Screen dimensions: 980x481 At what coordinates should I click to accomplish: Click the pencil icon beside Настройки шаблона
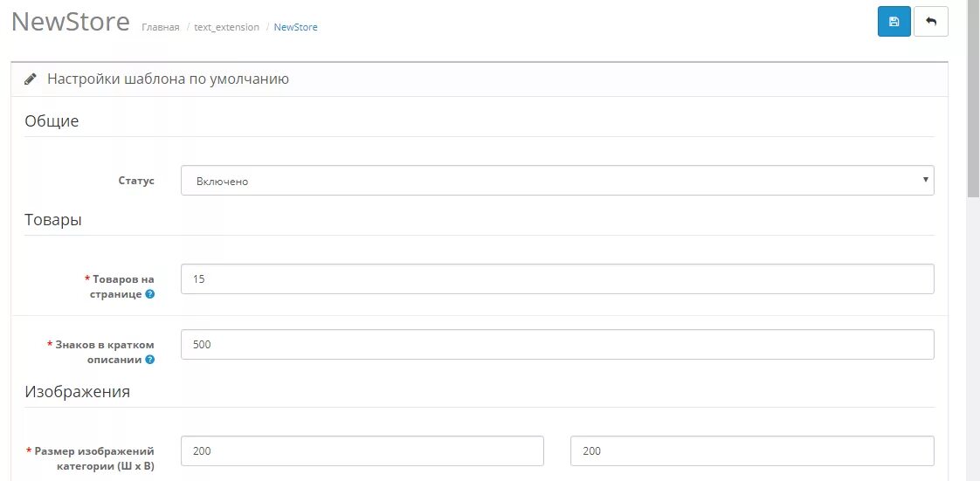[30, 80]
